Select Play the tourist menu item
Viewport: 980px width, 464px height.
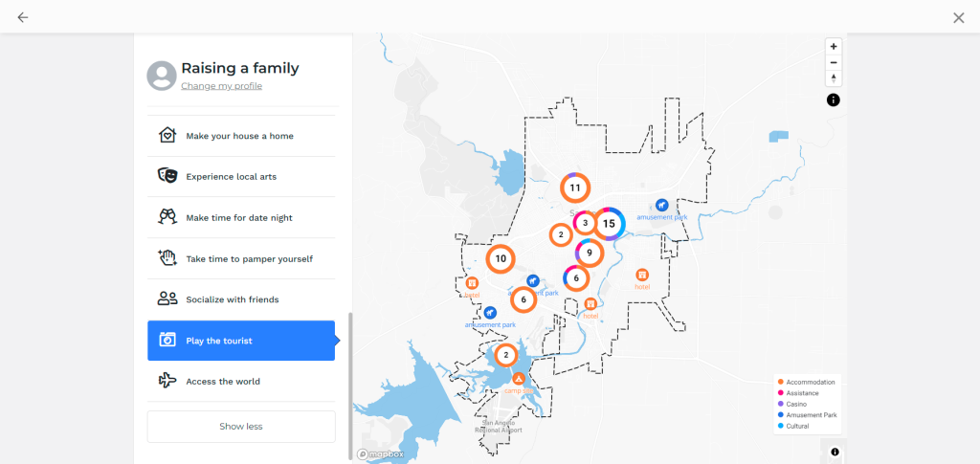click(241, 341)
